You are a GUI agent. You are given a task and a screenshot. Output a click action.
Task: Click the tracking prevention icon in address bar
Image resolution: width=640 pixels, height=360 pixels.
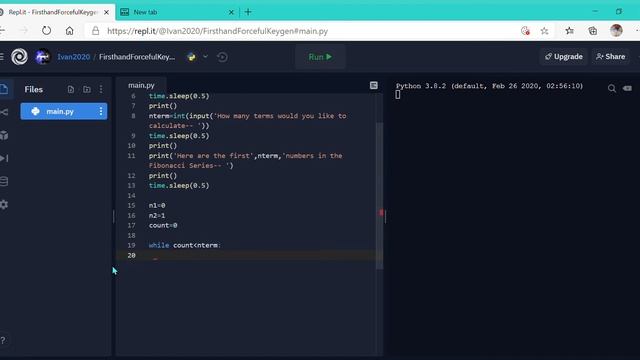pos(525,31)
